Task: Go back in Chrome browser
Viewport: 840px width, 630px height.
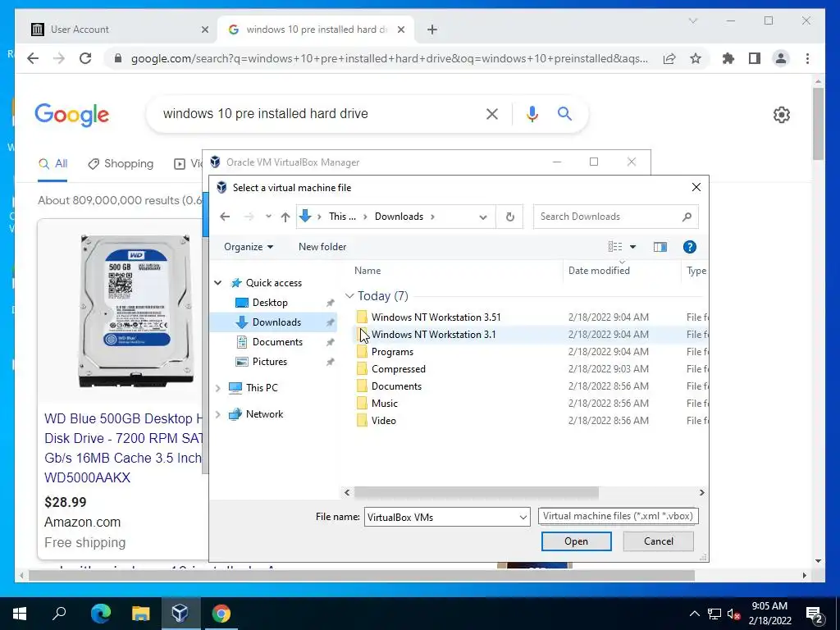Action: point(33,58)
